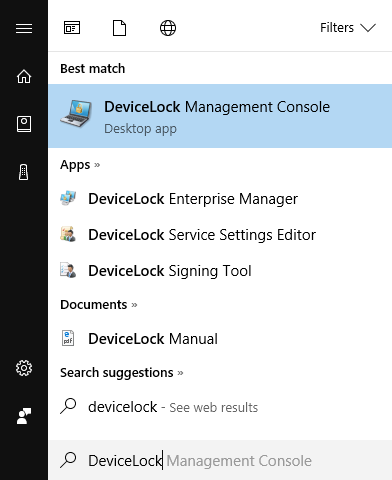Expand the Filters dropdown
This screenshot has height=480, width=392.
[x=348, y=28]
